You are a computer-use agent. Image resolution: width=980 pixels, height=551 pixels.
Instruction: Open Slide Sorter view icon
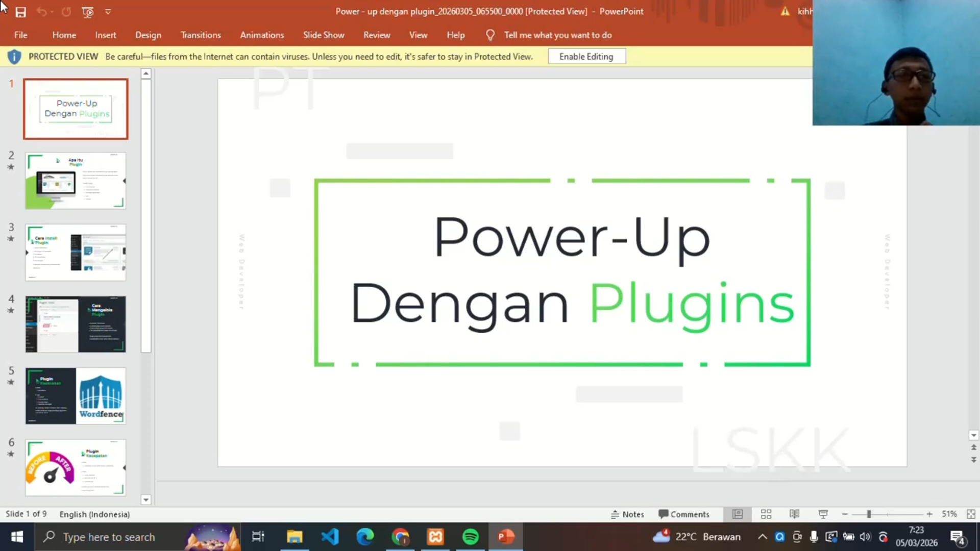pyautogui.click(x=766, y=514)
